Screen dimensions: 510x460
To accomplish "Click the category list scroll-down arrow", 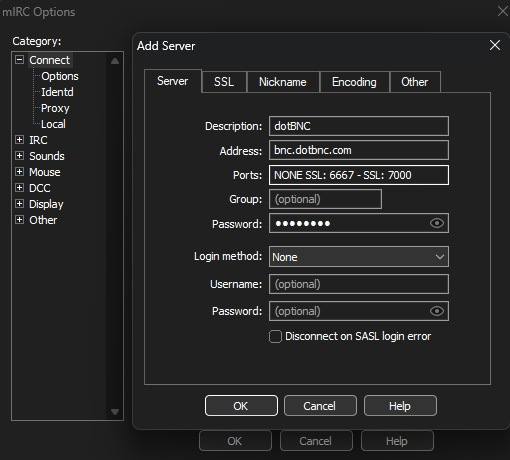I will [x=115, y=412].
